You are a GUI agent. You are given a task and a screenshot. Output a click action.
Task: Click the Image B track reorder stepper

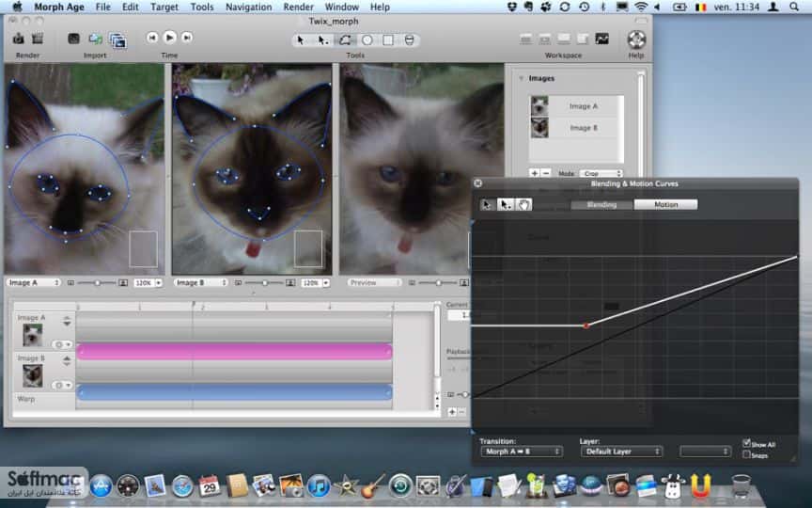point(67,361)
